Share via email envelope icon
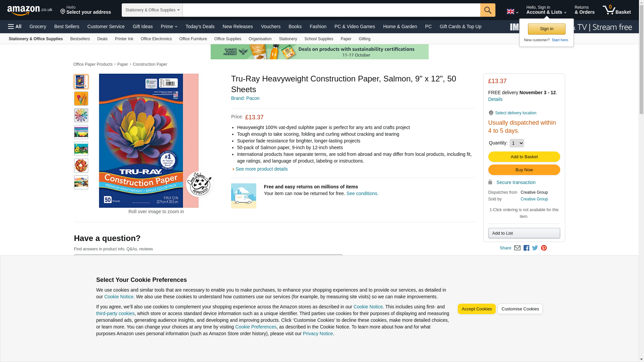The image size is (644, 362). click(x=517, y=248)
